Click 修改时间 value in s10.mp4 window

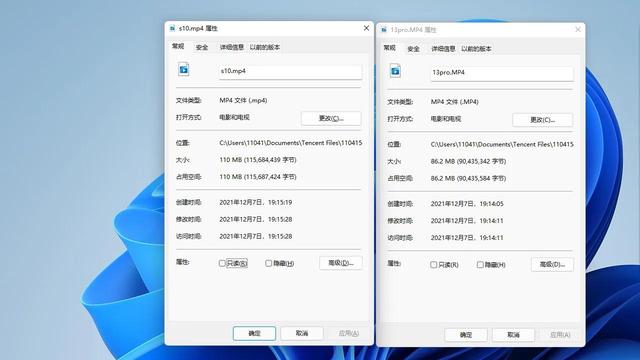[x=256, y=220]
